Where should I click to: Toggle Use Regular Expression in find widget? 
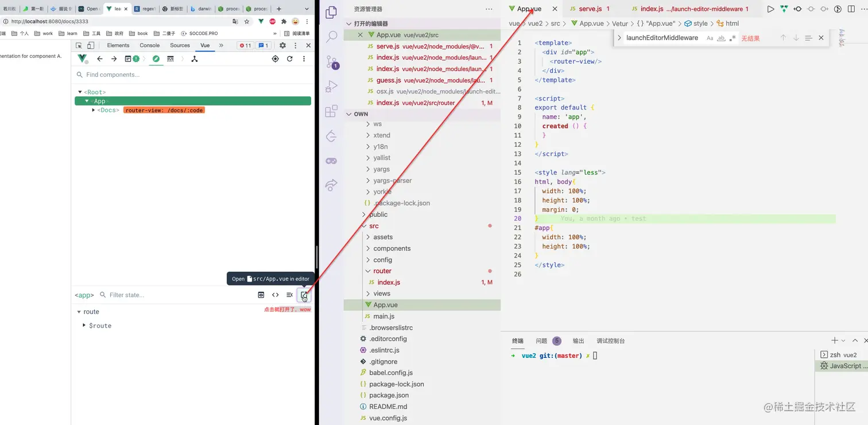pyautogui.click(x=733, y=38)
